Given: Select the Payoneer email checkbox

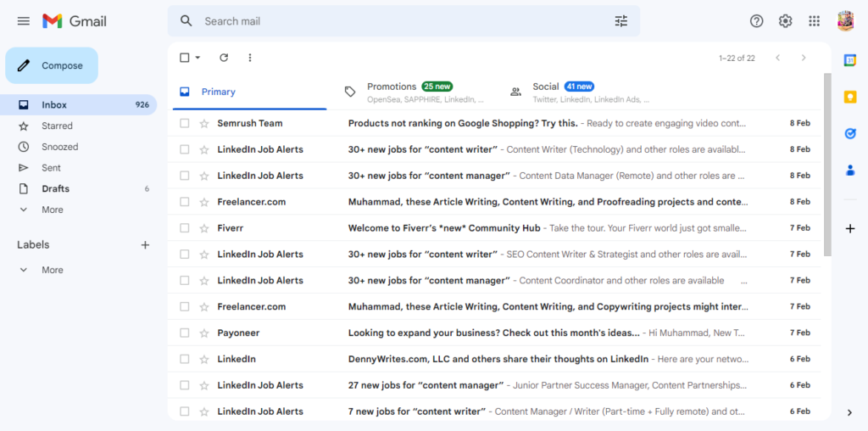Looking at the screenshot, I should pos(185,333).
